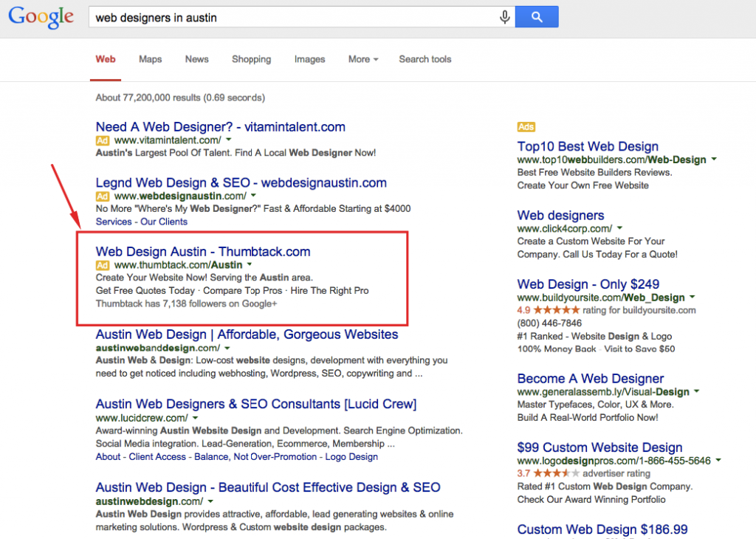The width and height of the screenshot is (756, 539).
Task: Click About 77,200,000 results stats text
Action: pyautogui.click(x=180, y=98)
